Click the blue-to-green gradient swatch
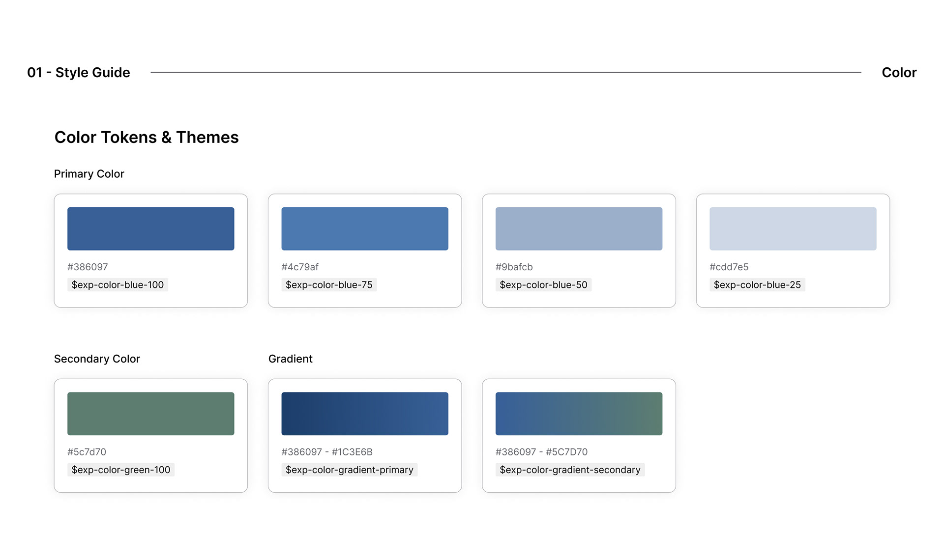Viewport: 944px width, 560px height. point(579,413)
